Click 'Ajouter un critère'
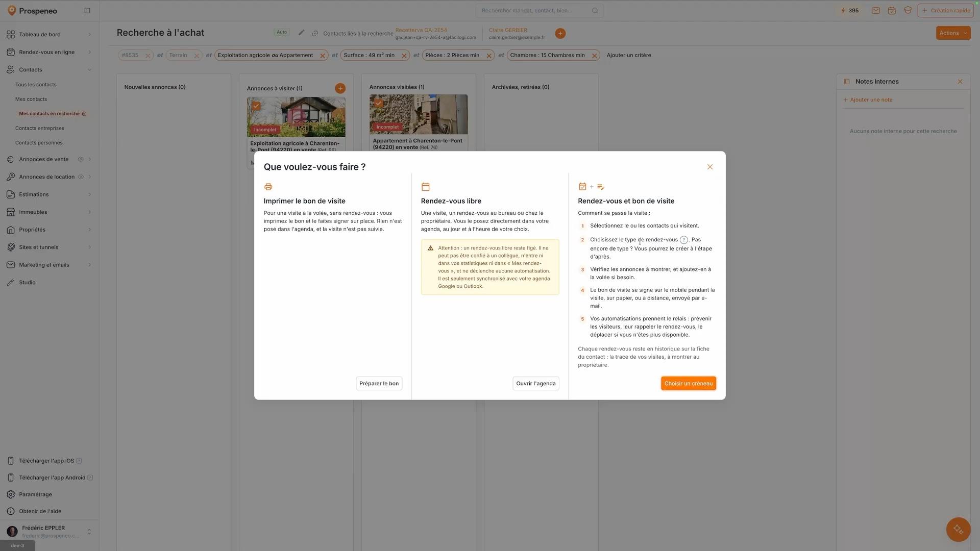The image size is (980, 551). (x=628, y=55)
